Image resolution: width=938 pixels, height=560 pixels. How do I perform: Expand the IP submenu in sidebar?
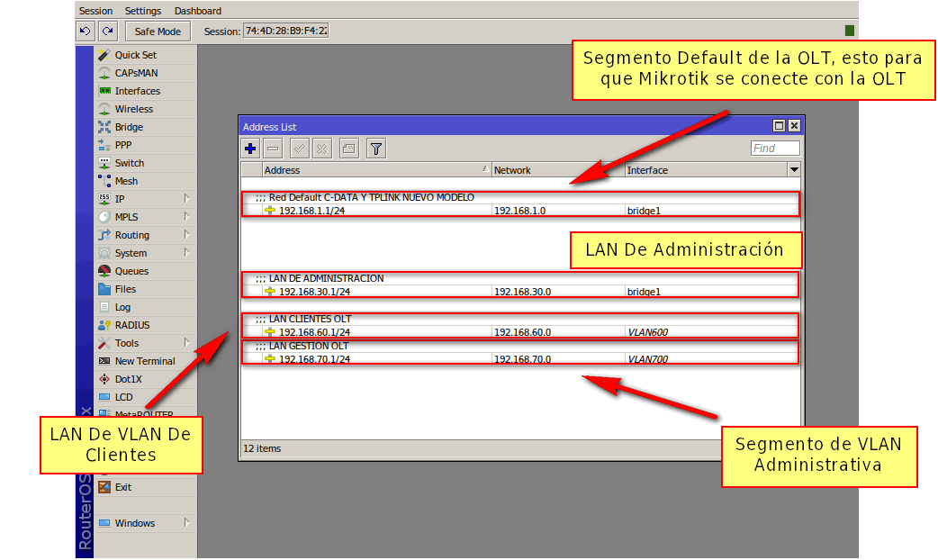tap(120, 199)
